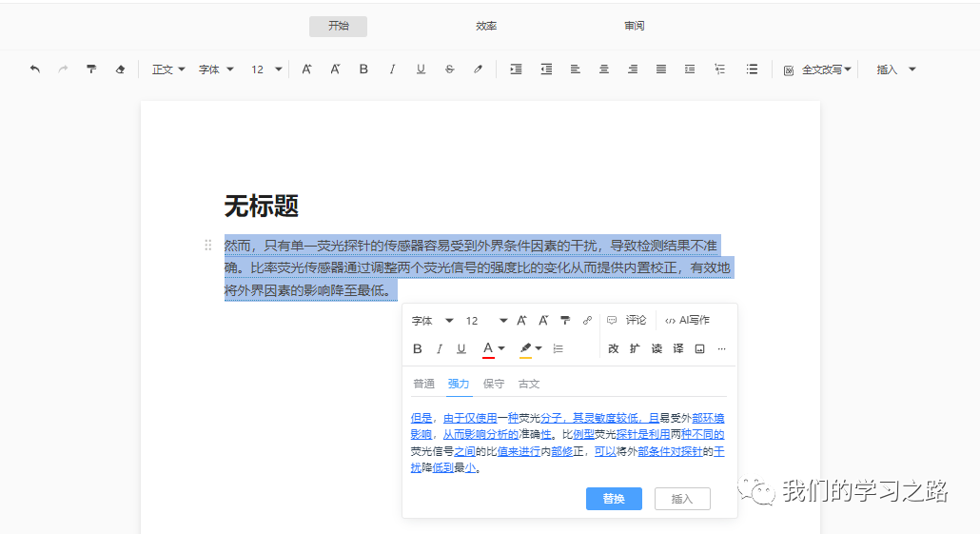
Task: Switch to the 开始 tab
Action: 338,27
